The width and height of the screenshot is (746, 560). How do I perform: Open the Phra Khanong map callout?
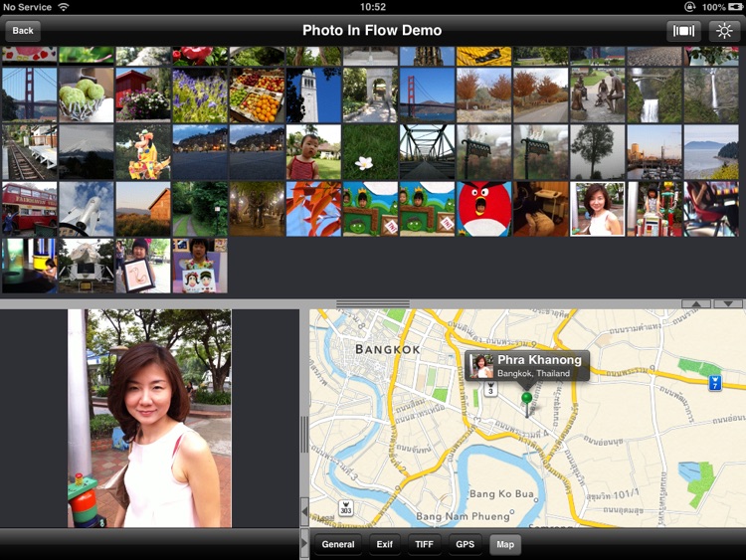click(527, 365)
